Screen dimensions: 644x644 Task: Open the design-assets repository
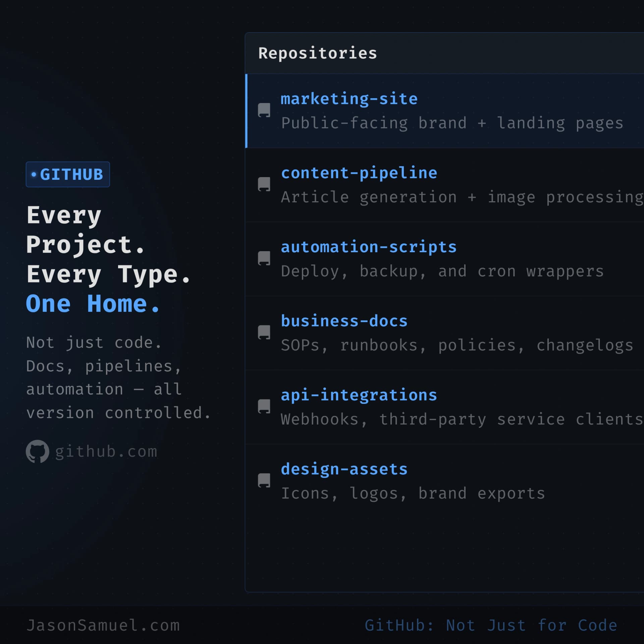pyautogui.click(x=344, y=469)
